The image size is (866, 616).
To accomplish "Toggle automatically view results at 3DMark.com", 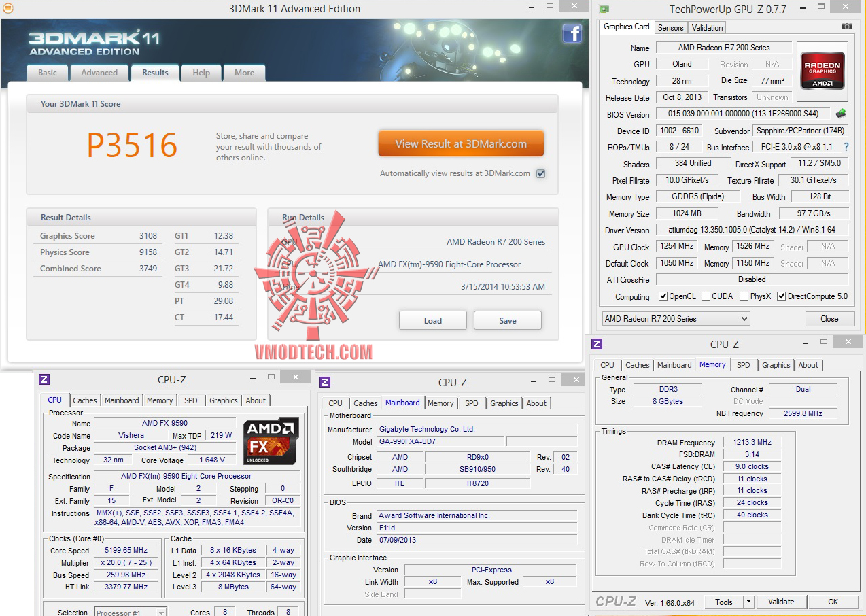I will tap(540, 173).
